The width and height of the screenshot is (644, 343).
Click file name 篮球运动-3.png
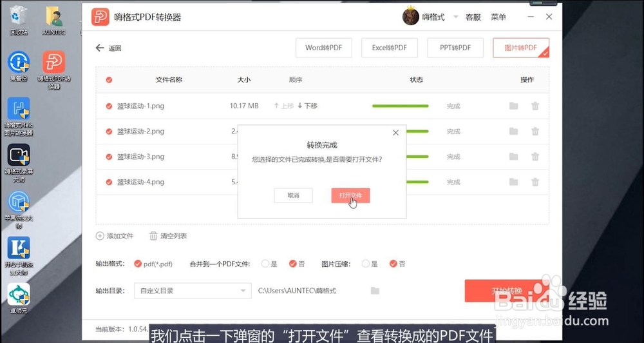click(140, 157)
